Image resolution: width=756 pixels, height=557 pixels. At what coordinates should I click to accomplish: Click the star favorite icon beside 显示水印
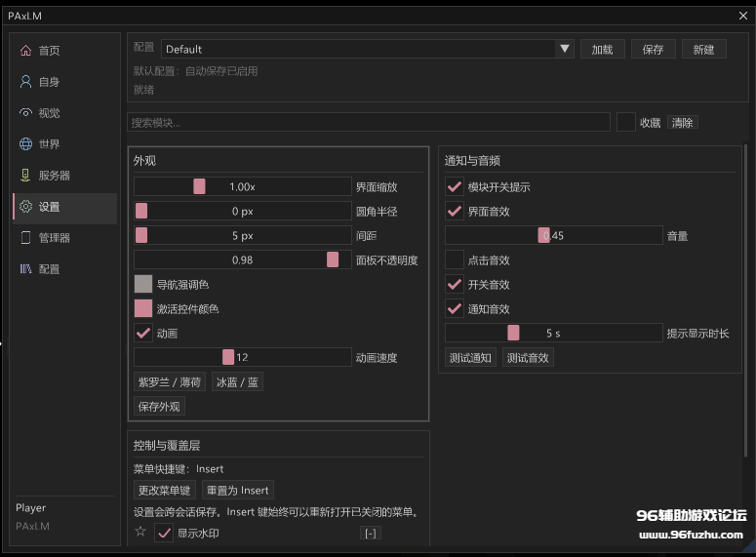click(140, 532)
